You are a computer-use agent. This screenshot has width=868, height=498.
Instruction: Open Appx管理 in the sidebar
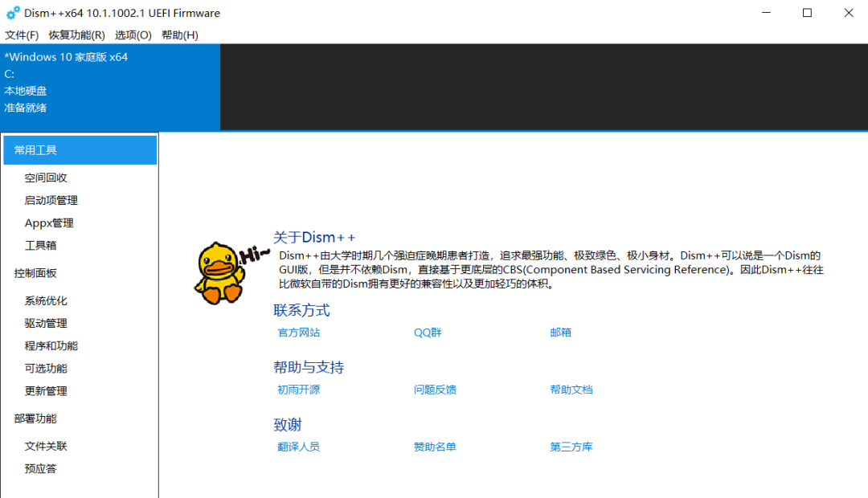tap(49, 223)
